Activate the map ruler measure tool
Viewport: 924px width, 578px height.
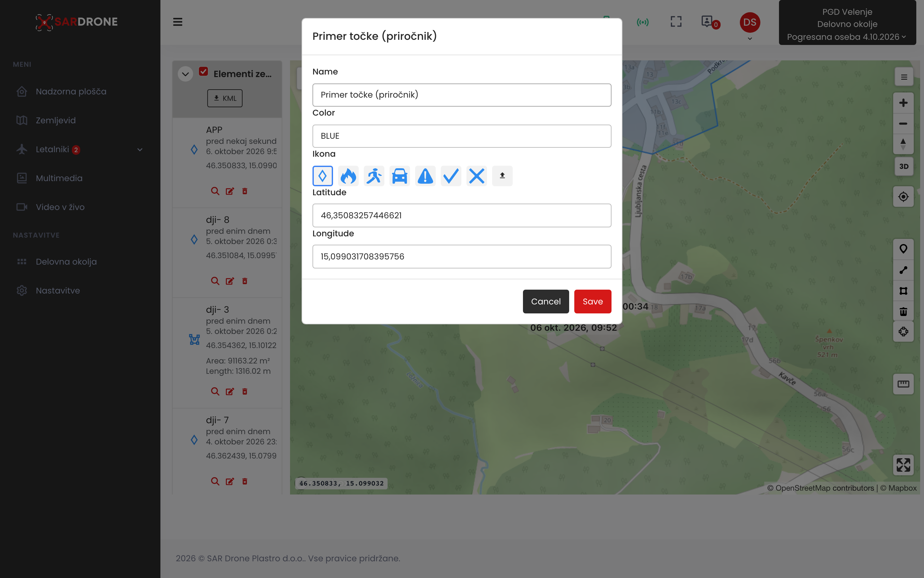tap(903, 384)
